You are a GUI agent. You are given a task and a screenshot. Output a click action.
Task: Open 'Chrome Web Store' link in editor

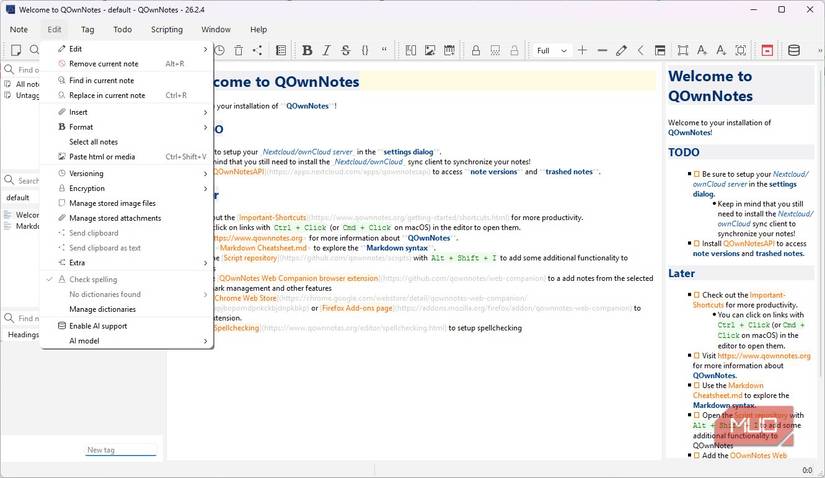(245, 298)
